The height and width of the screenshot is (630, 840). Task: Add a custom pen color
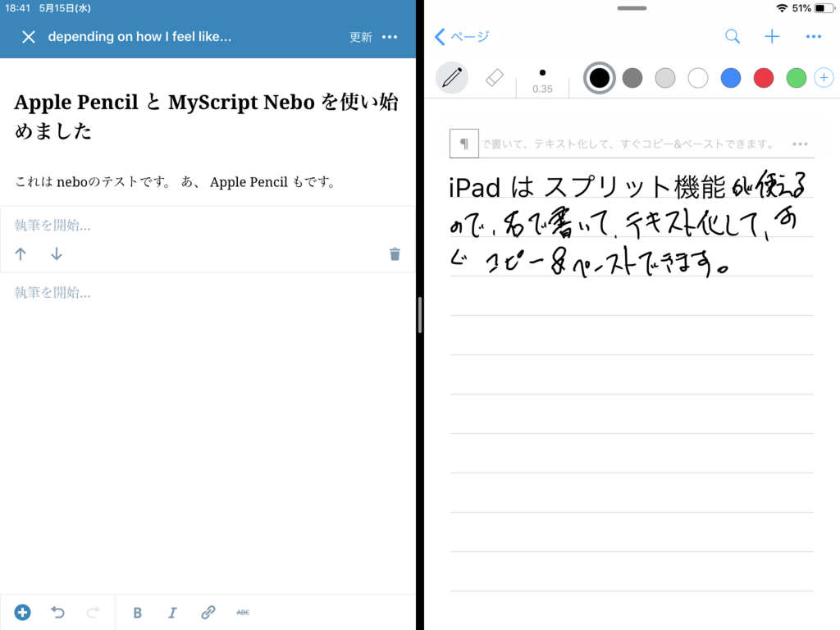pos(824,78)
